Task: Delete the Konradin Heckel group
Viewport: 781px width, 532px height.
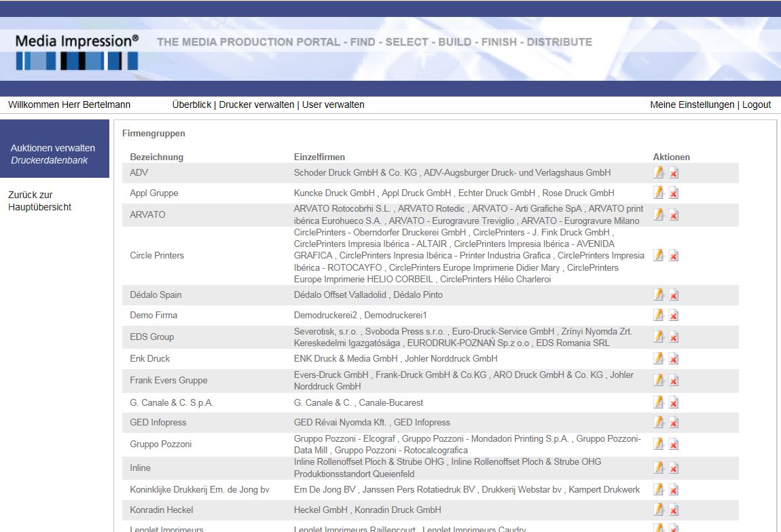Action: click(674, 510)
